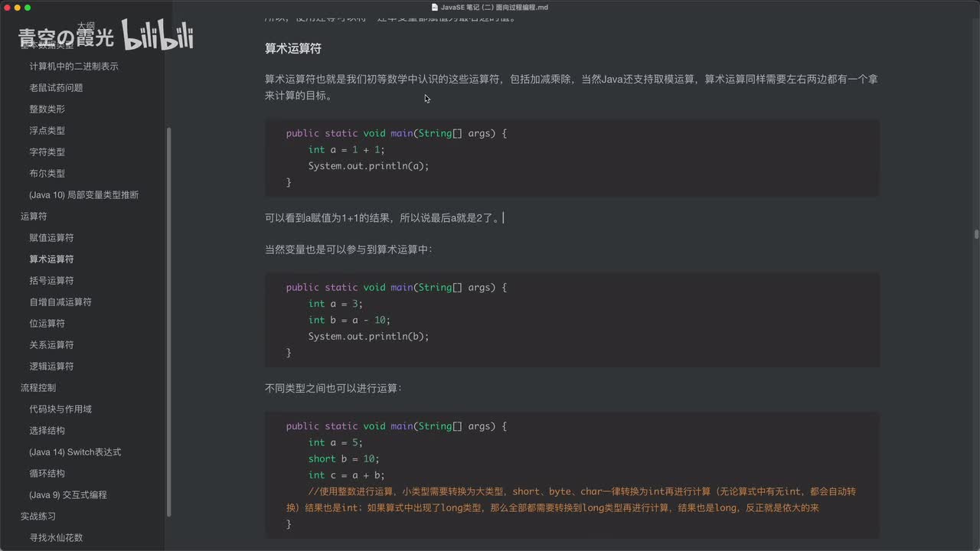Go to the 流程控制 heading in outline

click(x=38, y=388)
